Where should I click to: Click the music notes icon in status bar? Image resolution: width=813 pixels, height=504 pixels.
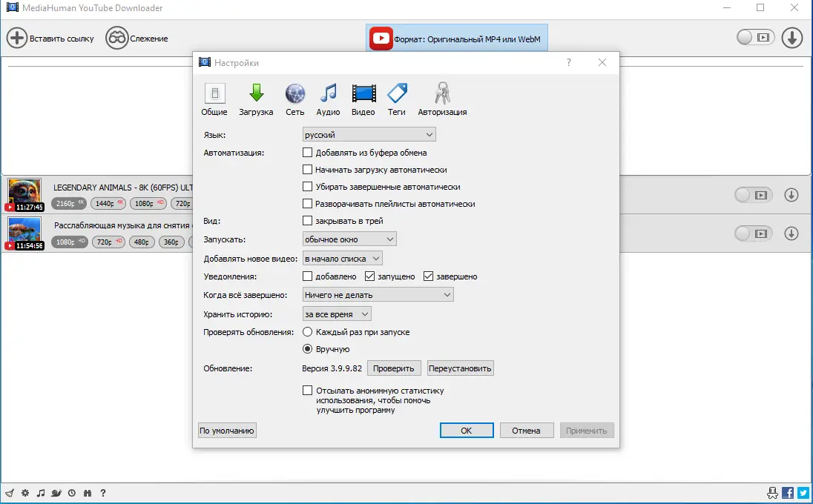click(41, 493)
